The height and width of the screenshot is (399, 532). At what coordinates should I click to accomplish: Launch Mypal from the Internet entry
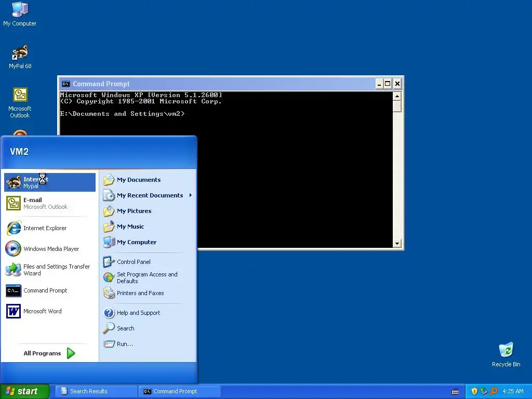pos(50,182)
